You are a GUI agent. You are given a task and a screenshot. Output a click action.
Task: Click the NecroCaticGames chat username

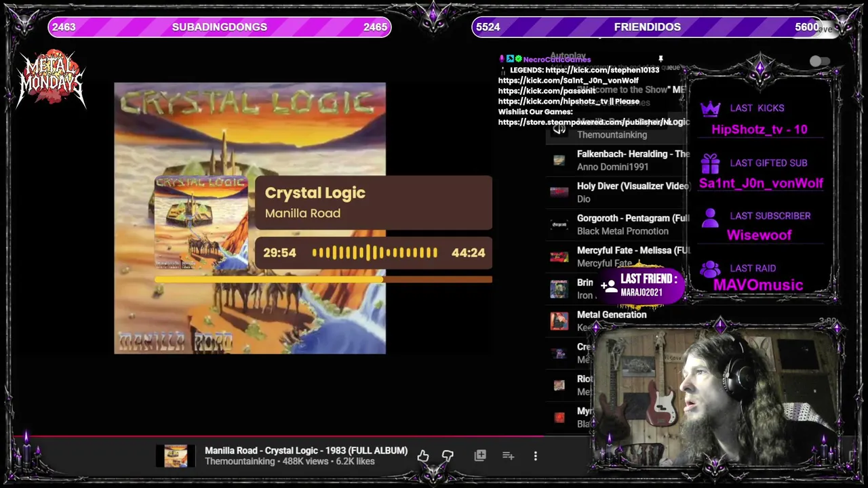(557, 60)
